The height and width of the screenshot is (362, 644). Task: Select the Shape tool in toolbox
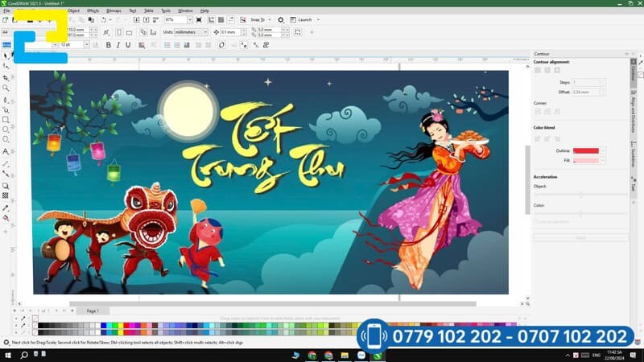pyautogui.click(x=6, y=67)
